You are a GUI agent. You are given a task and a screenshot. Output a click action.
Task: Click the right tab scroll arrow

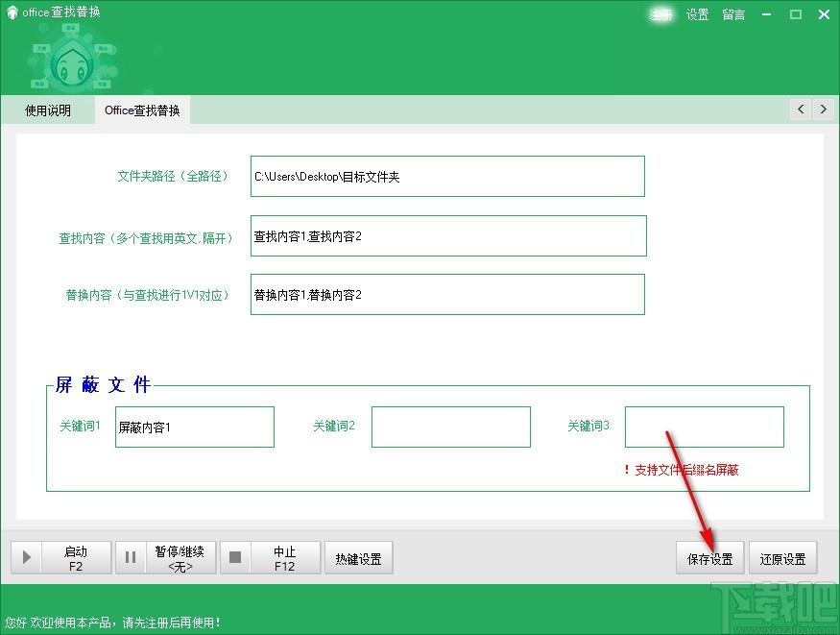824,110
